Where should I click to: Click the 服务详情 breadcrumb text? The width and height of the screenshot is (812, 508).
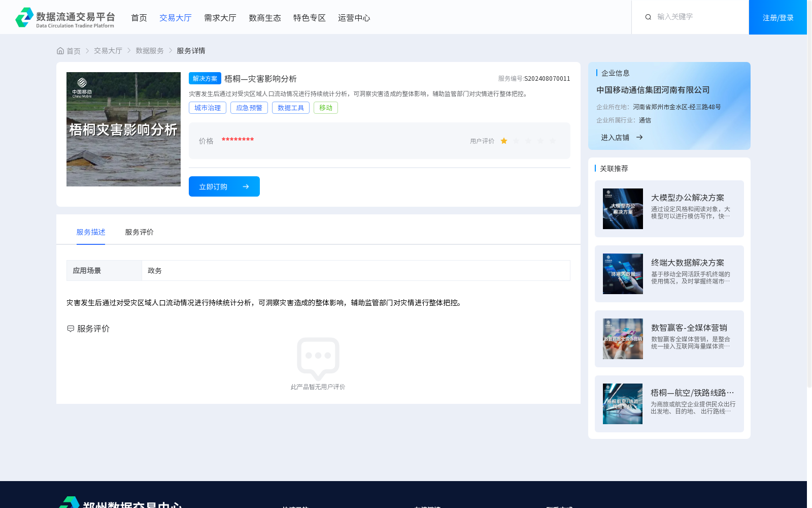pos(191,51)
